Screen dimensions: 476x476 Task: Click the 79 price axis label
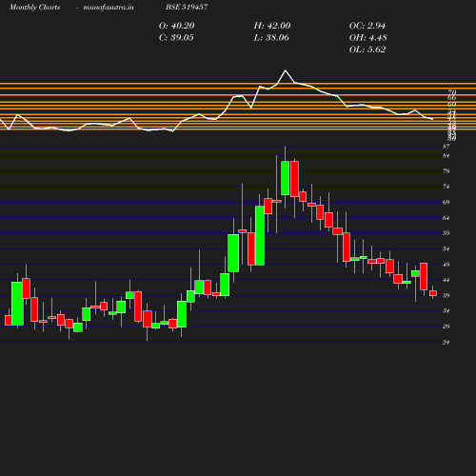(446, 171)
